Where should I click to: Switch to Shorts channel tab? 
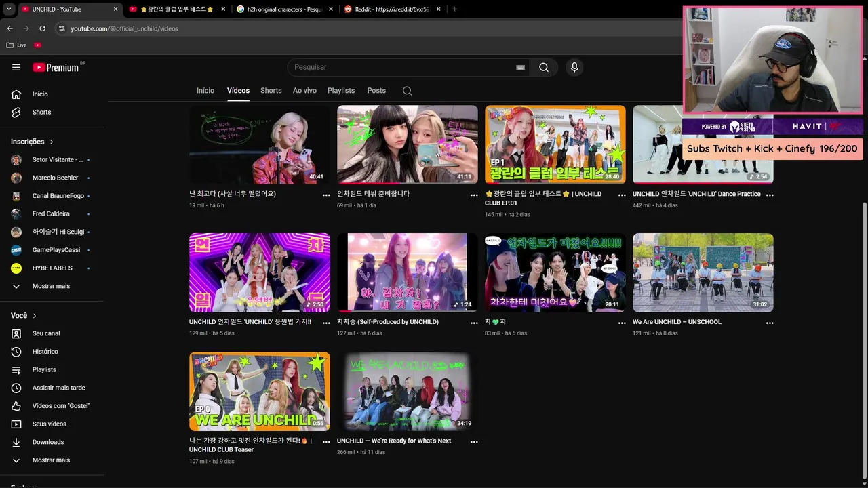(x=271, y=91)
